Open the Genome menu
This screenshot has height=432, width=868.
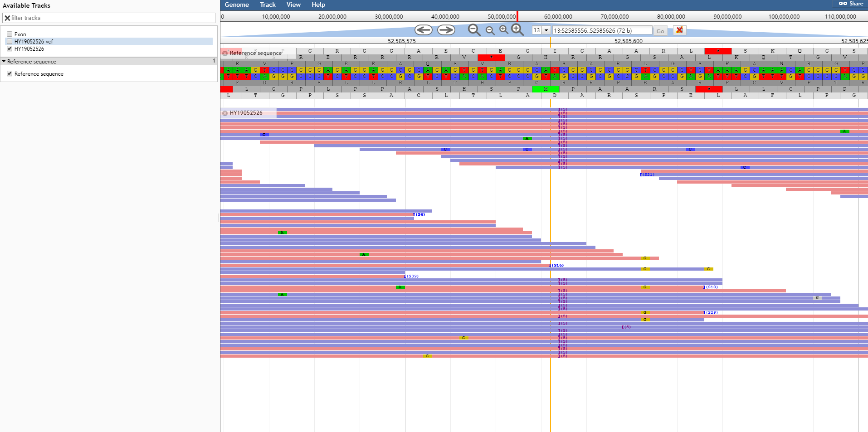[237, 5]
